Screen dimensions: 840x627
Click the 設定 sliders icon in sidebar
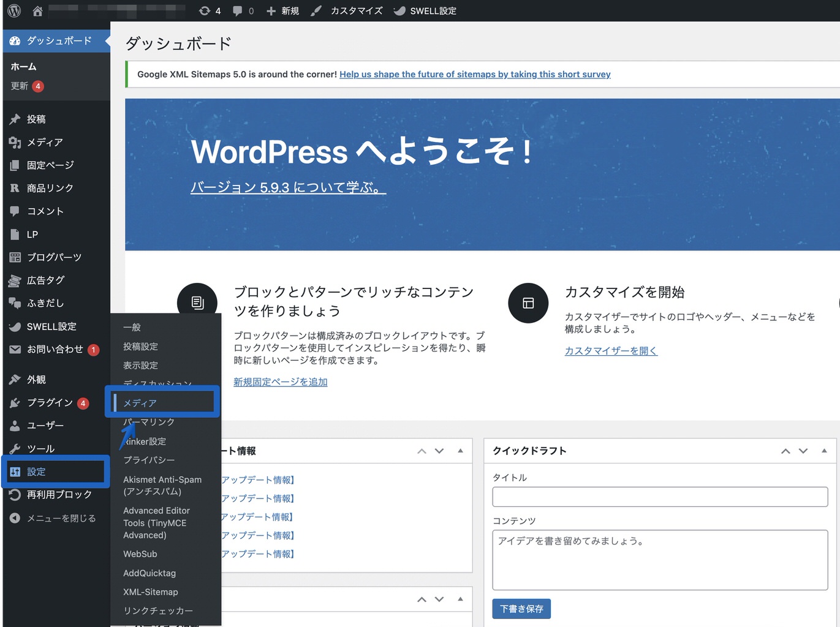[15, 471]
